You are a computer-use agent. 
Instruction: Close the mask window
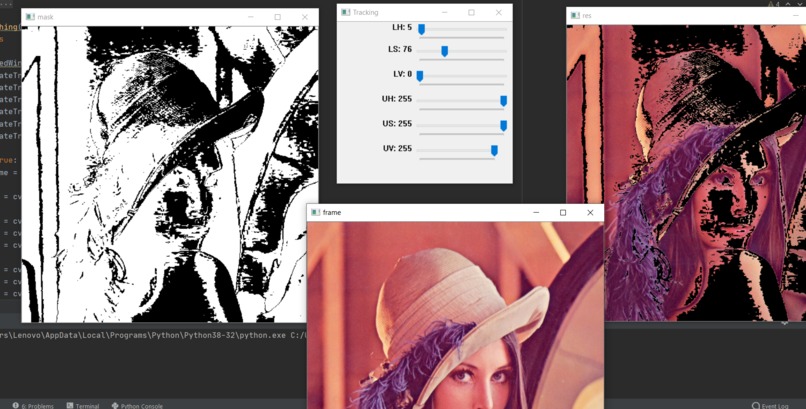coord(305,17)
